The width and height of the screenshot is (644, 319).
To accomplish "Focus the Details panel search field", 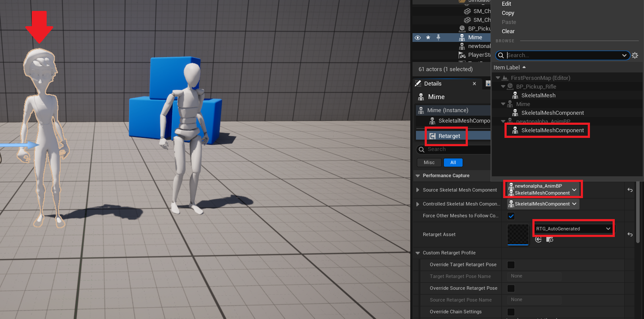I will coord(453,149).
